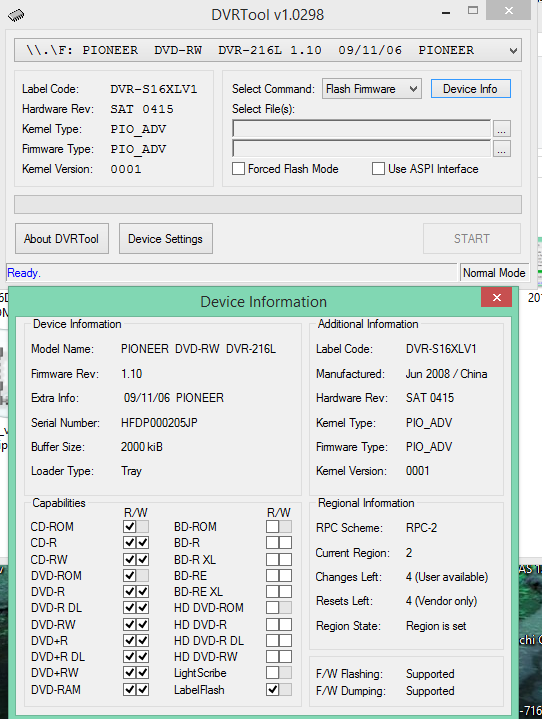
Task: Toggle CD-RW read checkbox
Action: pyautogui.click(x=130, y=559)
